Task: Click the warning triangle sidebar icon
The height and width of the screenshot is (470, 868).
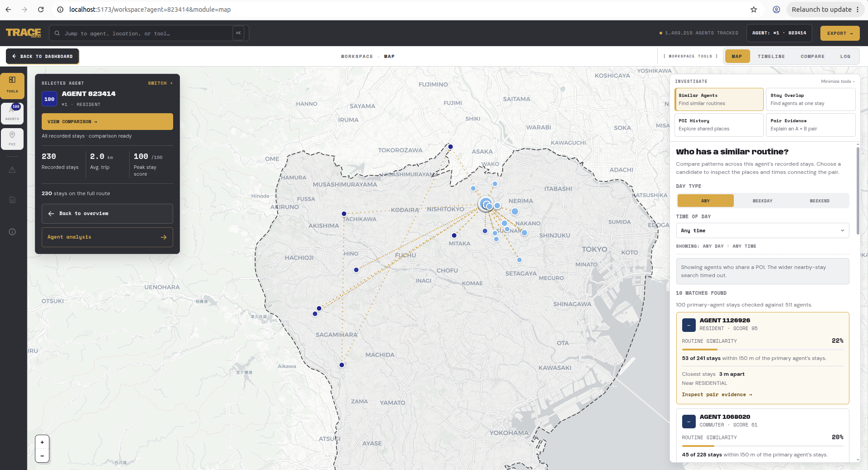Action: 12,170
